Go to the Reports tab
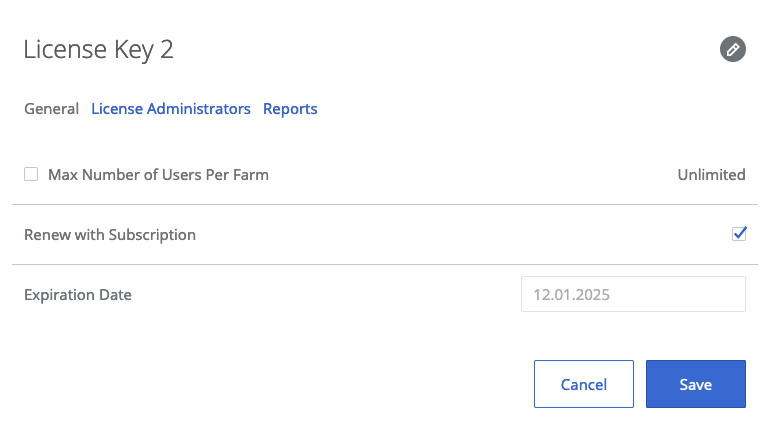The width and height of the screenshot is (769, 430). pyautogui.click(x=290, y=109)
